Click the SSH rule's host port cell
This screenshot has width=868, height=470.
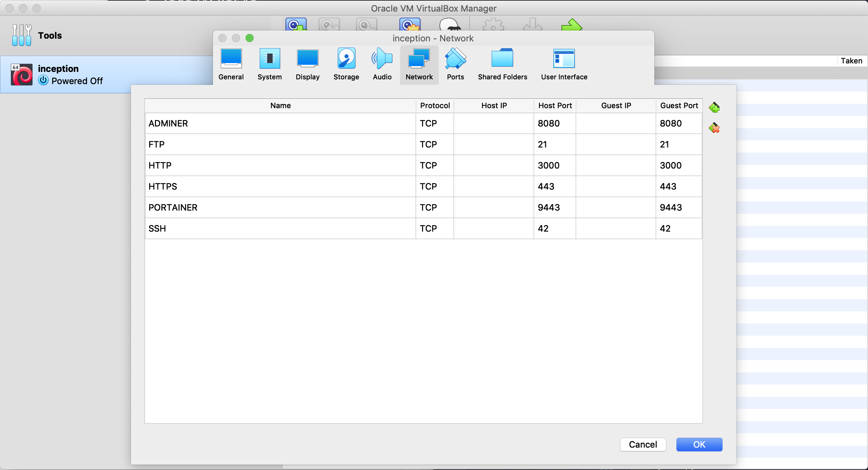pyautogui.click(x=554, y=229)
